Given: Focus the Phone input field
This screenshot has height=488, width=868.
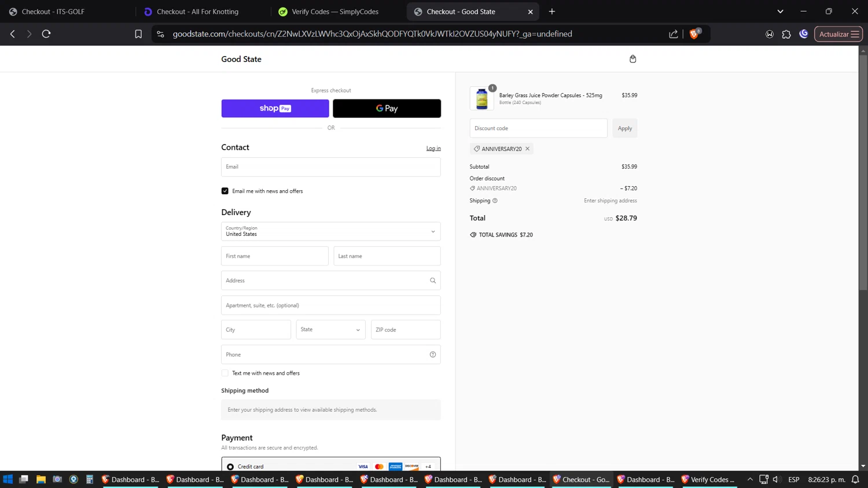Looking at the screenshot, I should coord(331,354).
